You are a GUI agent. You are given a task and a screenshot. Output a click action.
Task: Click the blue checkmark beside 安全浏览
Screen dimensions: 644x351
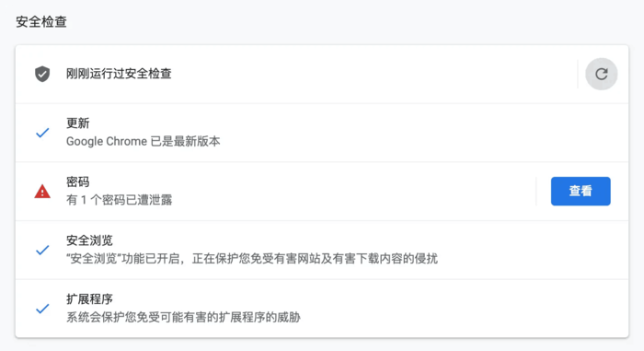42,250
